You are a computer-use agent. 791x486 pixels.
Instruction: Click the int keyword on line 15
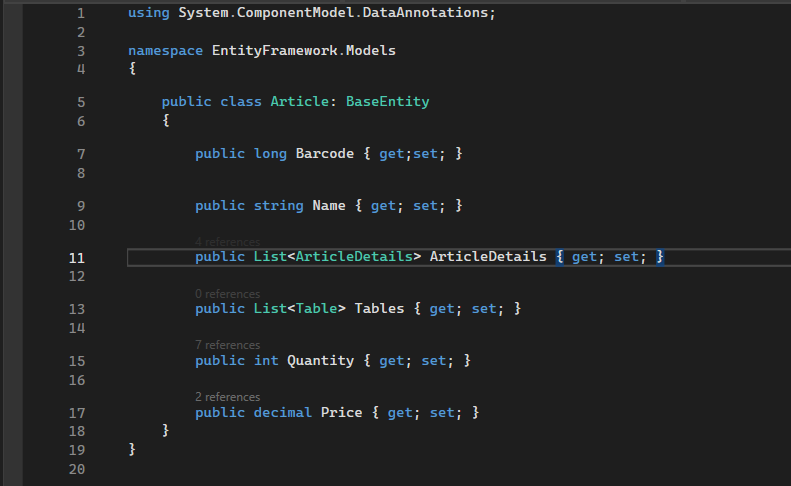pyautogui.click(x=266, y=360)
